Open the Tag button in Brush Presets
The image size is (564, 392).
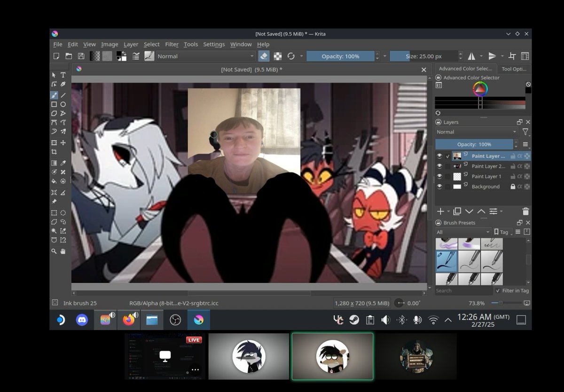[502, 232]
